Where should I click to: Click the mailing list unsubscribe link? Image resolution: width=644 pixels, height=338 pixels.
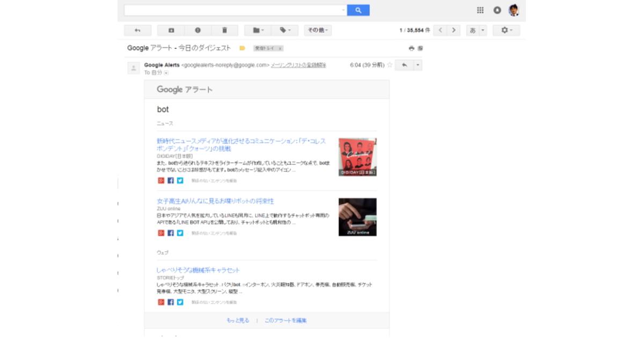tap(298, 65)
